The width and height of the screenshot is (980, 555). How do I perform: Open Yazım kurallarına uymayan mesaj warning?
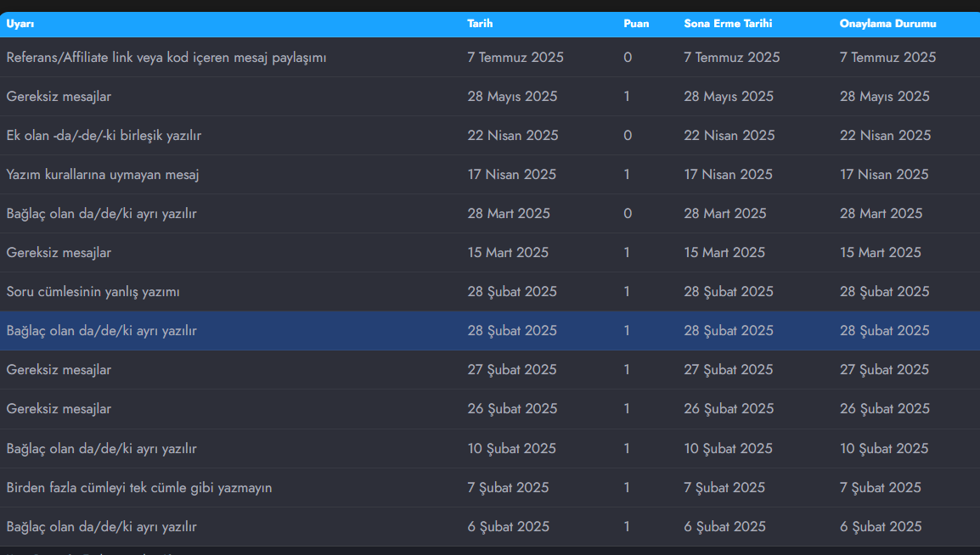[103, 175]
